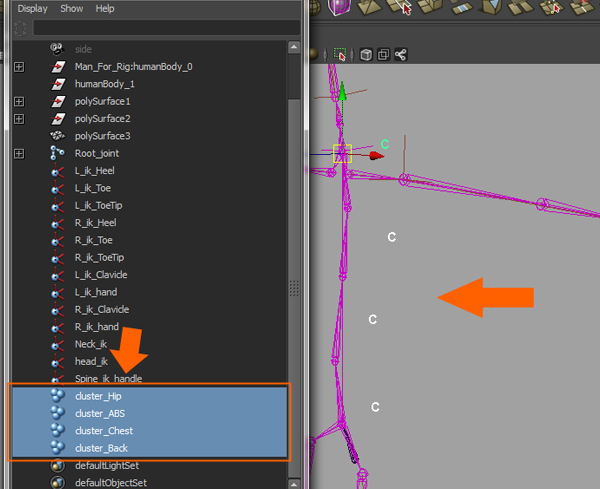
Task: Select R_ik_hand in the Outliner
Action: tap(97, 327)
